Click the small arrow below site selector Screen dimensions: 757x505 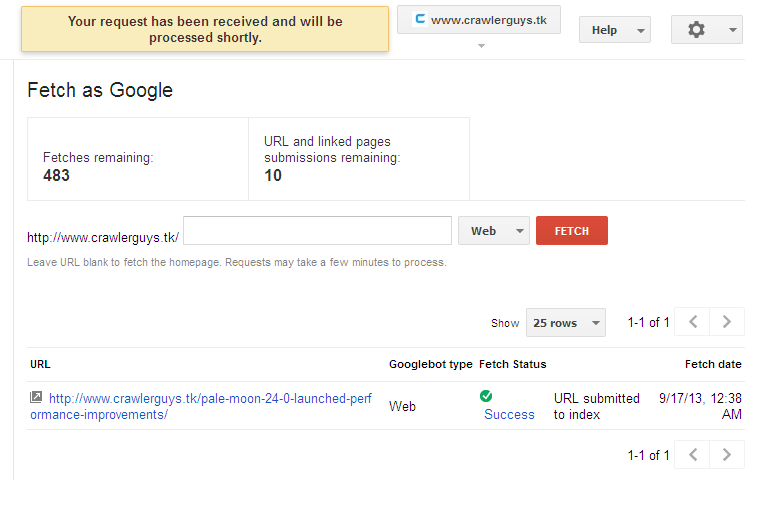pos(481,46)
